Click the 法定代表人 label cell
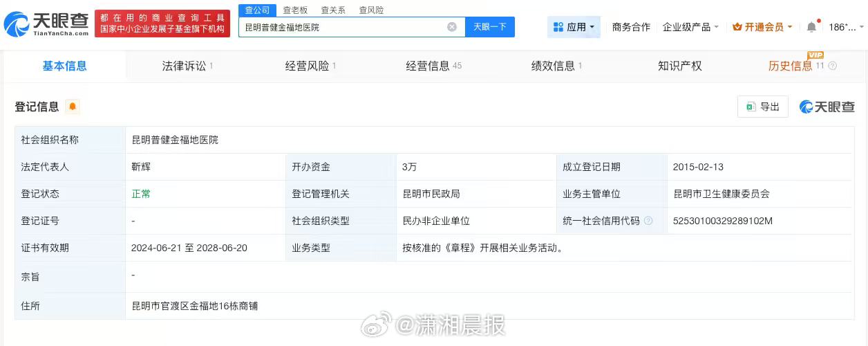The height and width of the screenshot is (346, 868). click(x=70, y=167)
